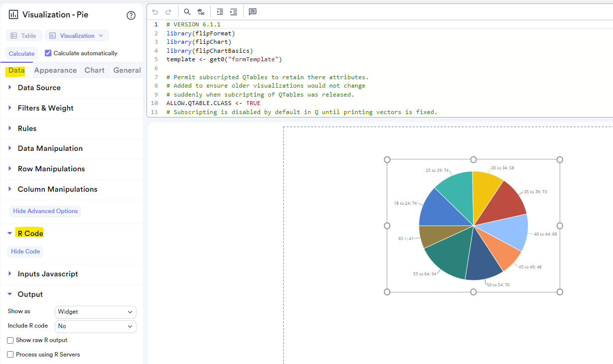Click the red 35 to 39 pie slice

click(504, 200)
